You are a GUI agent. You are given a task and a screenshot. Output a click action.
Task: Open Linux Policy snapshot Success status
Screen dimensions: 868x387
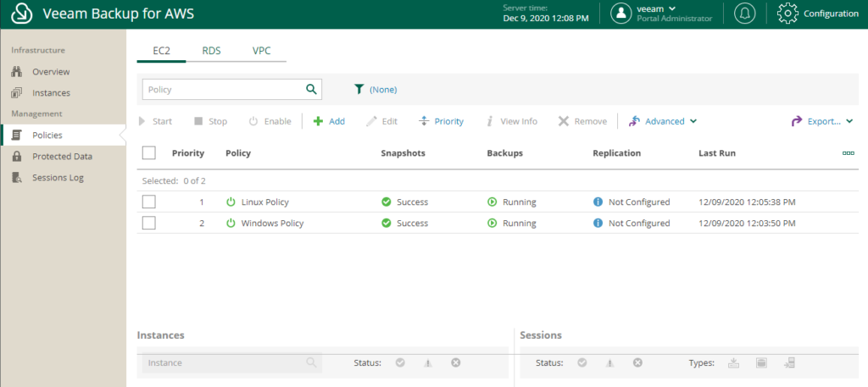pyautogui.click(x=404, y=202)
